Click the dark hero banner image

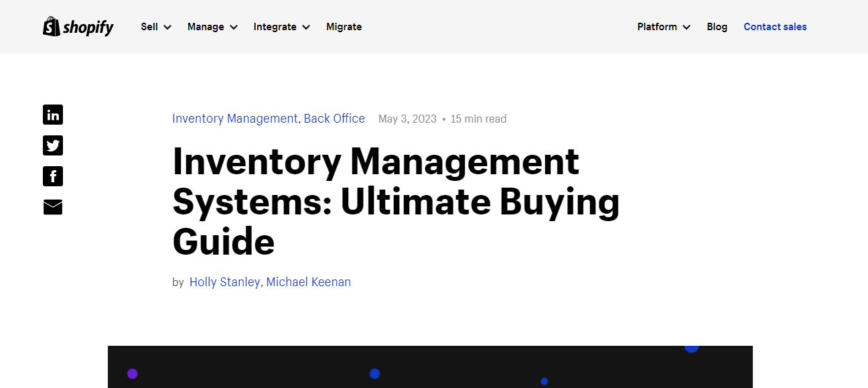(x=430, y=367)
